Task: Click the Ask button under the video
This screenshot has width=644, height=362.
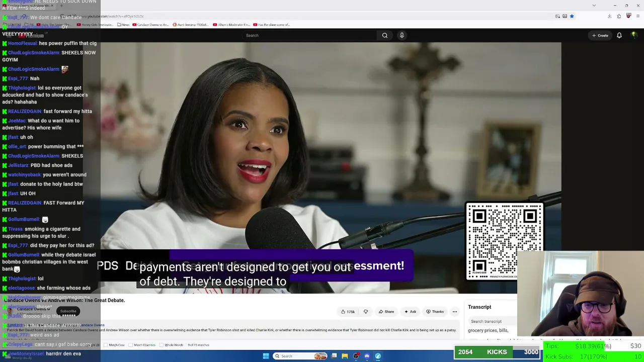Action: (410, 312)
